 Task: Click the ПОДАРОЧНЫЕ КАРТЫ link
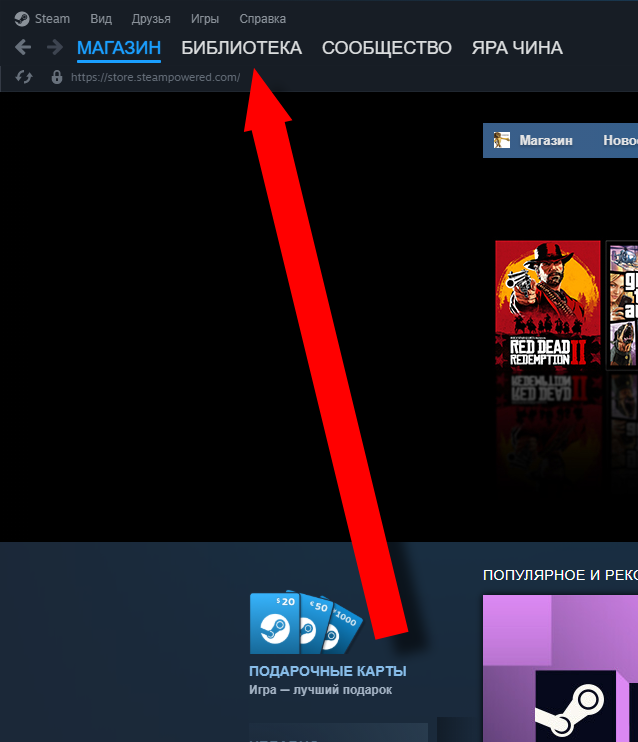[x=328, y=671]
